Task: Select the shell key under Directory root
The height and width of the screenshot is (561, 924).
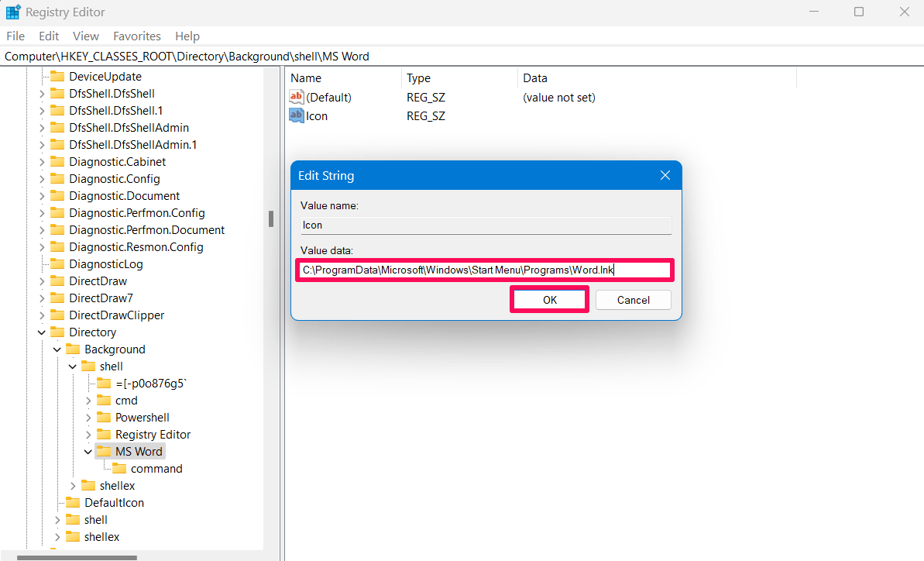Action: click(95, 520)
